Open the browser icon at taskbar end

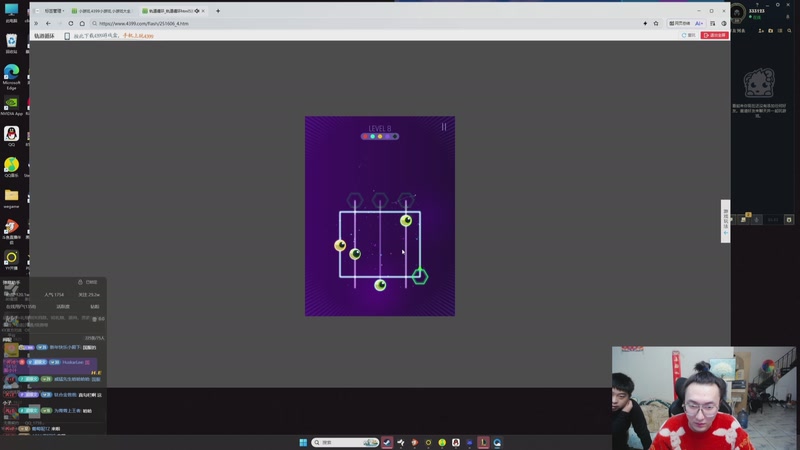pos(497,442)
